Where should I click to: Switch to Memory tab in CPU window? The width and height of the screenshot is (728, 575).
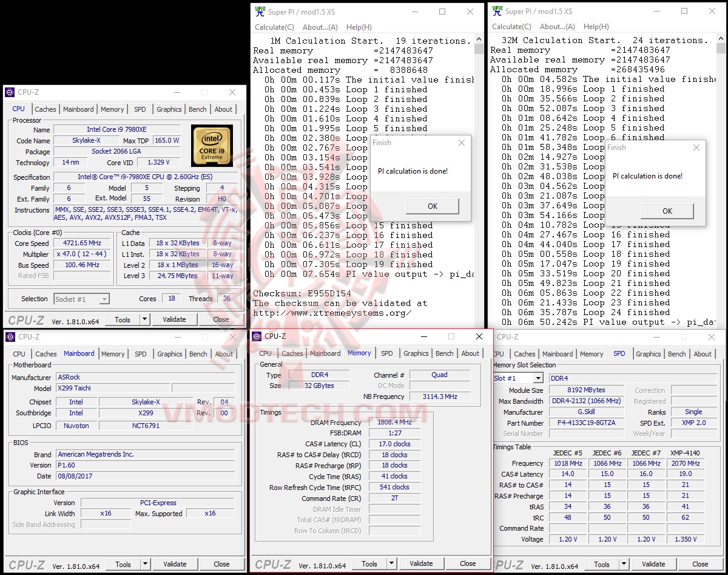pos(112,109)
